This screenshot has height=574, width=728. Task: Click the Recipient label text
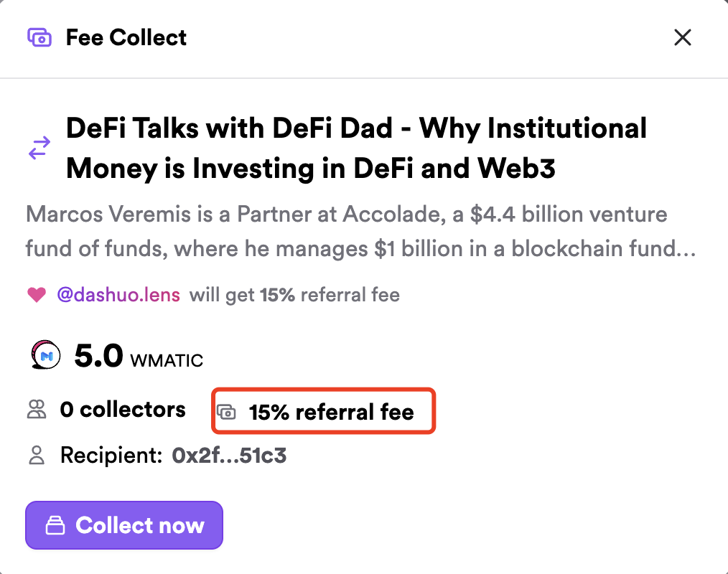(x=111, y=455)
